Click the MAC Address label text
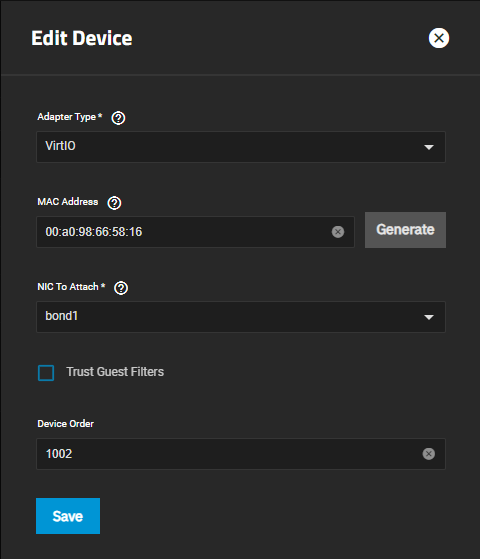 point(68,202)
